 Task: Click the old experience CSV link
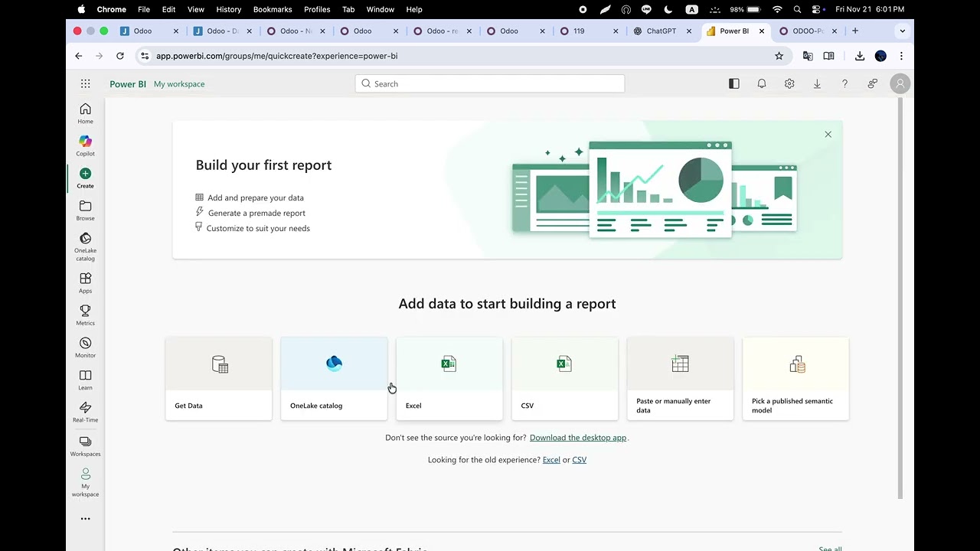pos(580,460)
